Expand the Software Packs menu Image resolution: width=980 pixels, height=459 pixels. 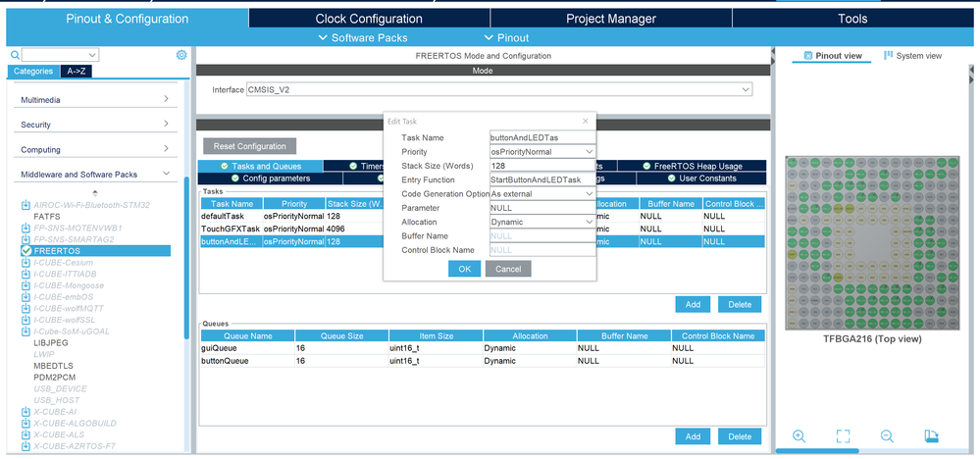(363, 37)
